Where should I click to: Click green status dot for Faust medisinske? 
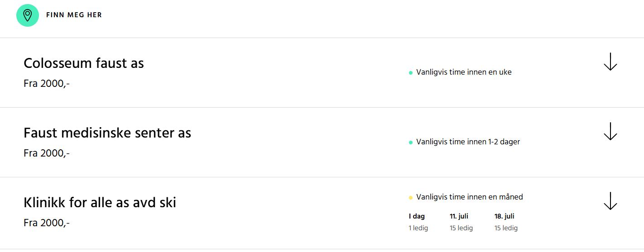[x=411, y=143]
